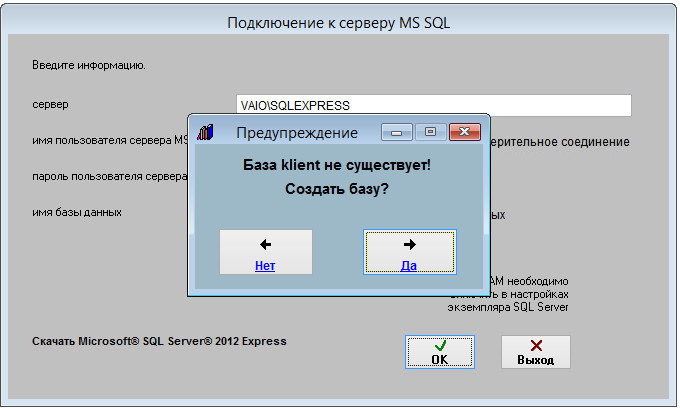This screenshot has width=680, height=408.
Task: Select the 'Введите информацию.' text
Action: pos(89,65)
